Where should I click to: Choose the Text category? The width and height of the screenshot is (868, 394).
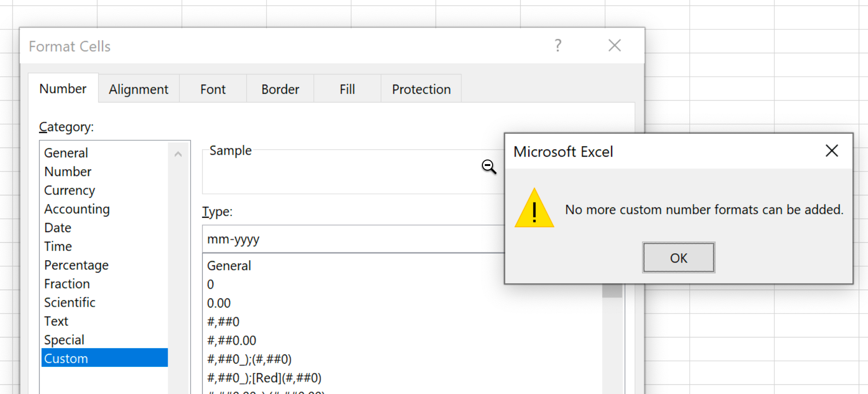(x=105, y=321)
